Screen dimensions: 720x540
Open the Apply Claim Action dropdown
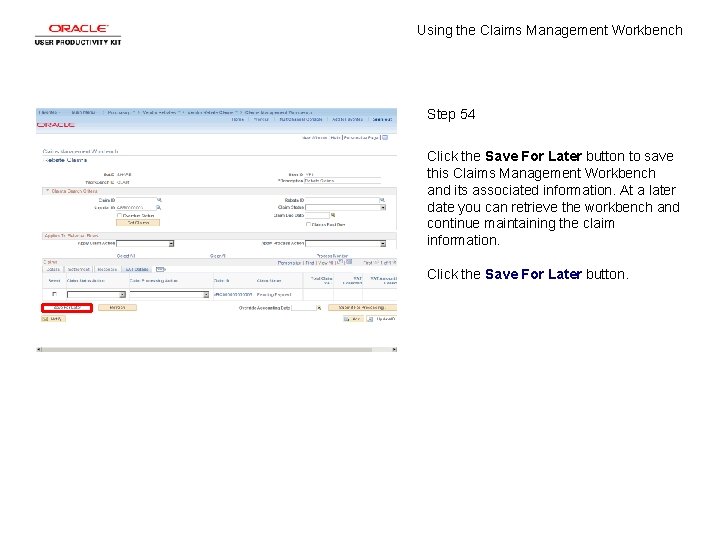145,243
